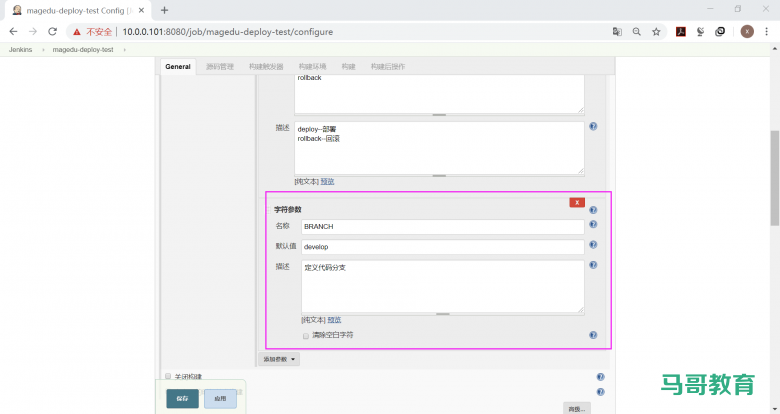The image size is (780, 414).
Task: Expand the magedu-deploy-test breadcrumb arrow
Action: 124,49
